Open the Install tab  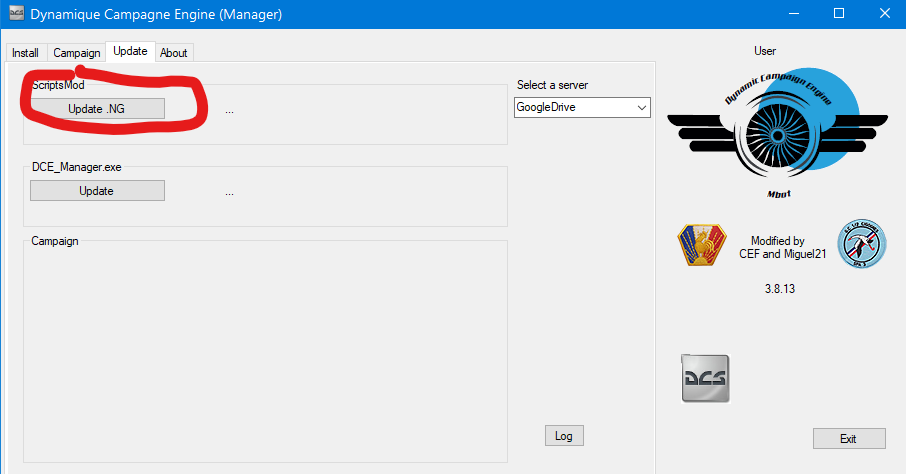[x=26, y=53]
